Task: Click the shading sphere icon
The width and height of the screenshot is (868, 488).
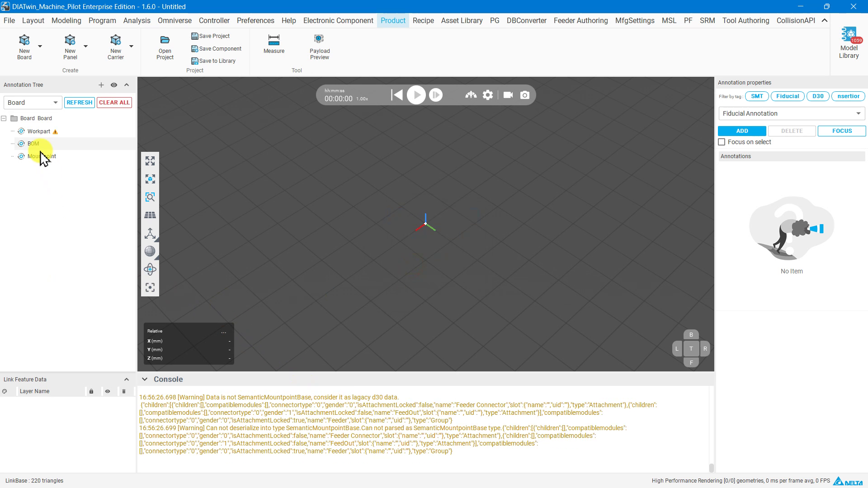Action: 150,251
